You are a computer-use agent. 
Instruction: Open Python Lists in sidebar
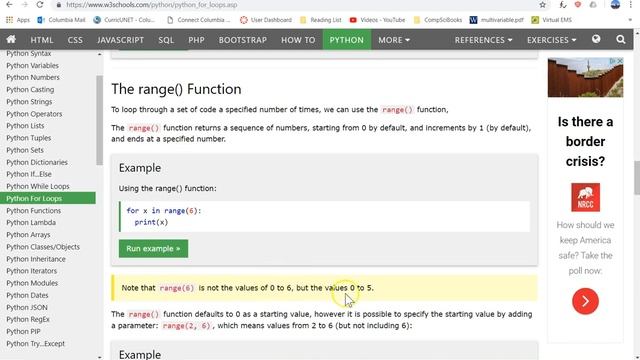(25, 126)
